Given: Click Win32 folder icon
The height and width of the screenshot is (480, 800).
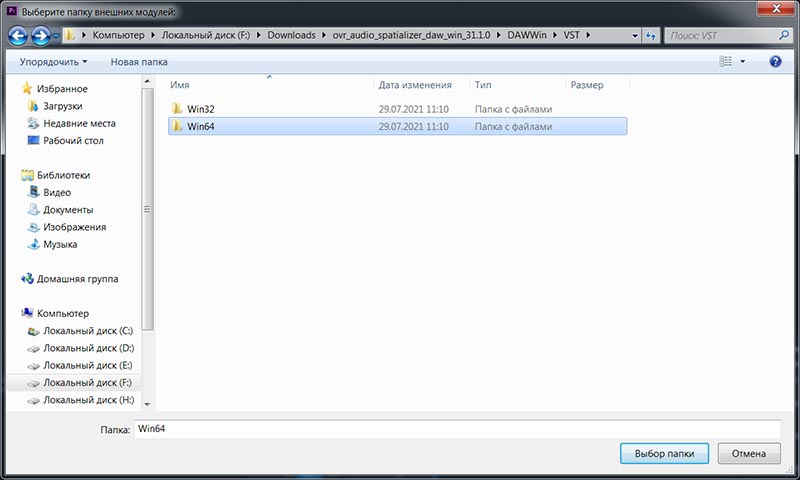Looking at the screenshot, I should coord(177,109).
